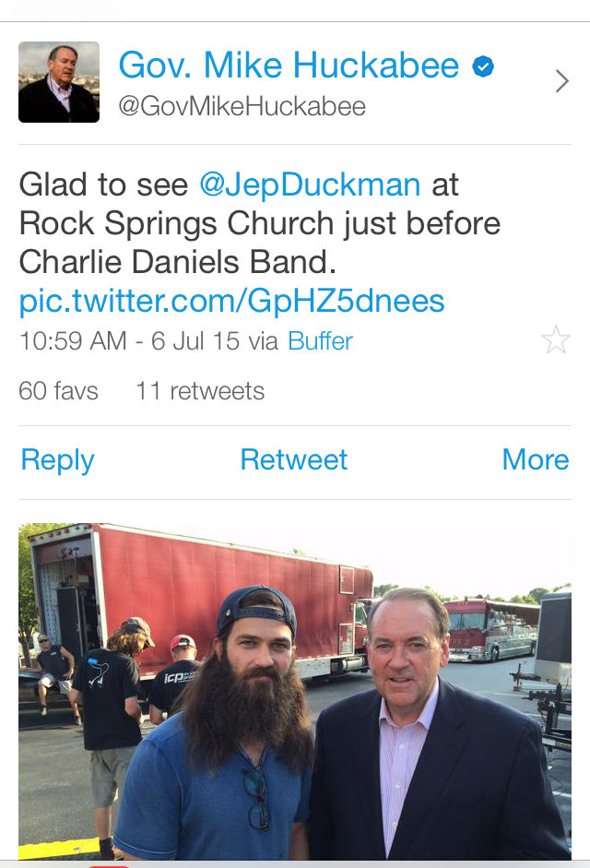The height and width of the screenshot is (868, 590).
Task: Open profile via the right chevron arrow
Action: pyautogui.click(x=561, y=82)
